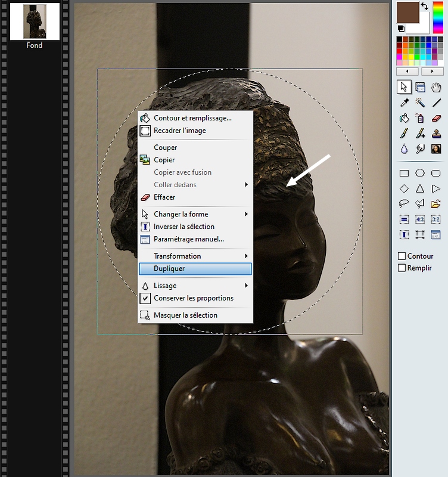Choose the right-pointing triangle selection shape
Screen dimensions: 448x477
[436, 188]
